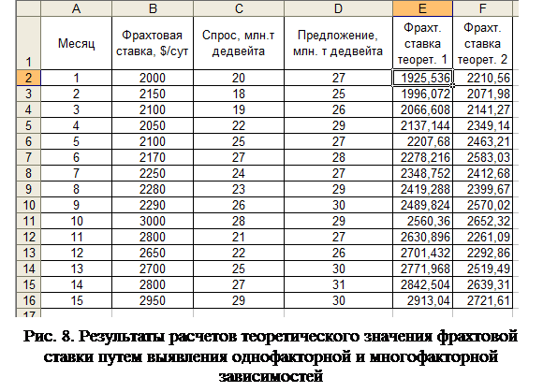The width and height of the screenshot is (543, 392).
Task: Click cell containing 2570,02
Action: (482, 205)
